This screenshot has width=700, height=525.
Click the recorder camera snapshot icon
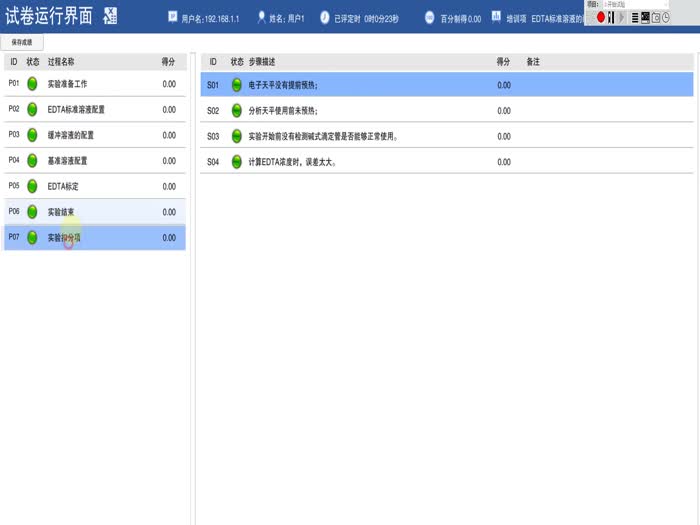[x=655, y=18]
